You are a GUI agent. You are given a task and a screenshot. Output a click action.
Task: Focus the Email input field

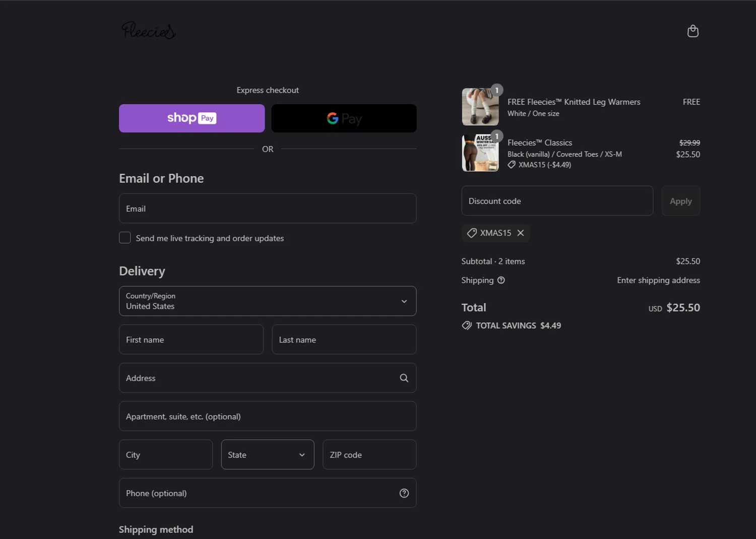click(x=268, y=209)
